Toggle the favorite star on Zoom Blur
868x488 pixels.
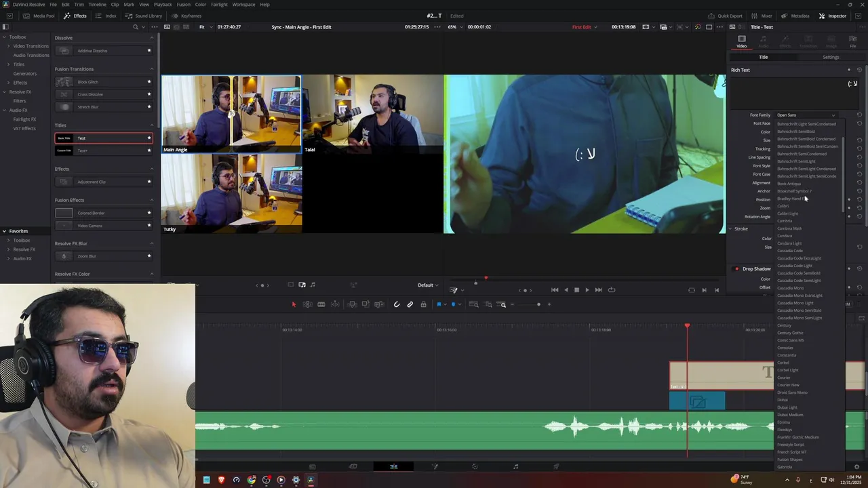149,256
